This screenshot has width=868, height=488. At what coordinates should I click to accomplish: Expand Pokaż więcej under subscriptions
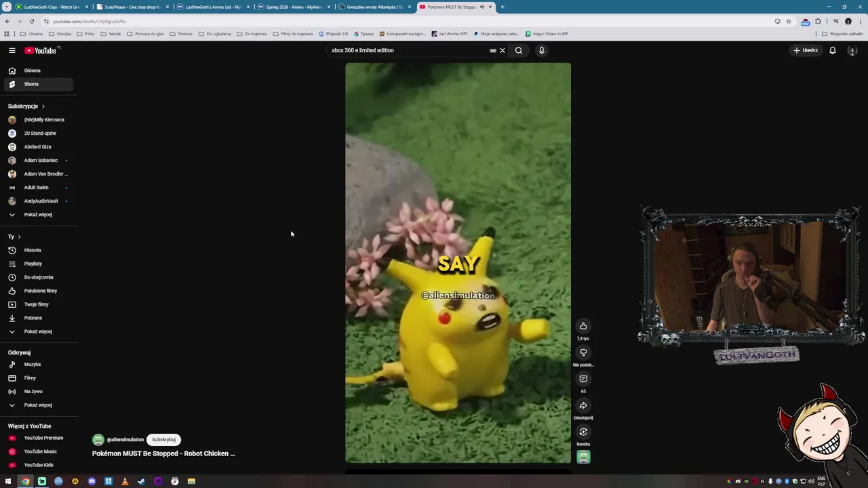(x=37, y=214)
